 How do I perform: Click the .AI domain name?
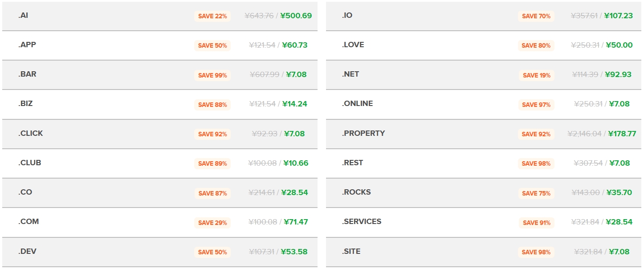[23, 16]
